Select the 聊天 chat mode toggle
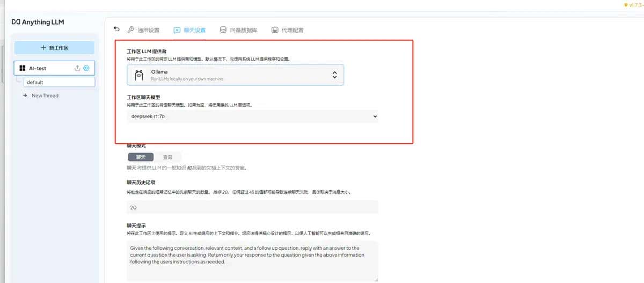Image resolution: width=644 pixels, height=283 pixels. [x=141, y=157]
